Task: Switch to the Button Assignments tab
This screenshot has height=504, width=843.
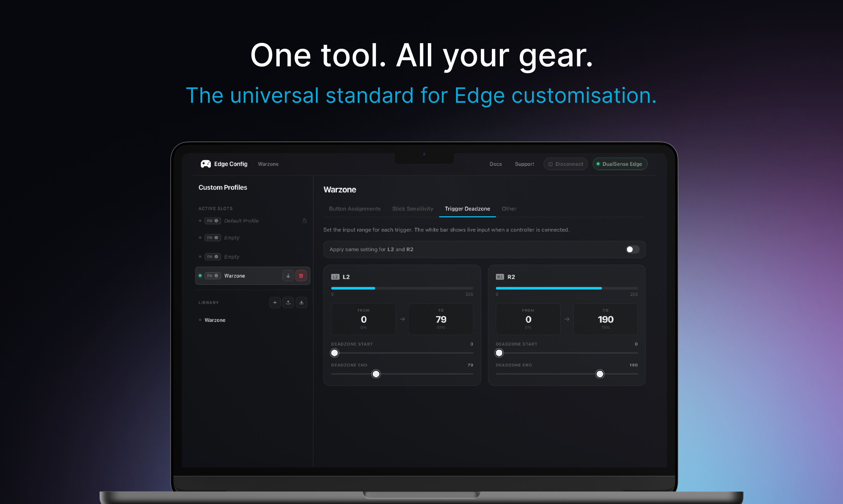Action: click(354, 209)
